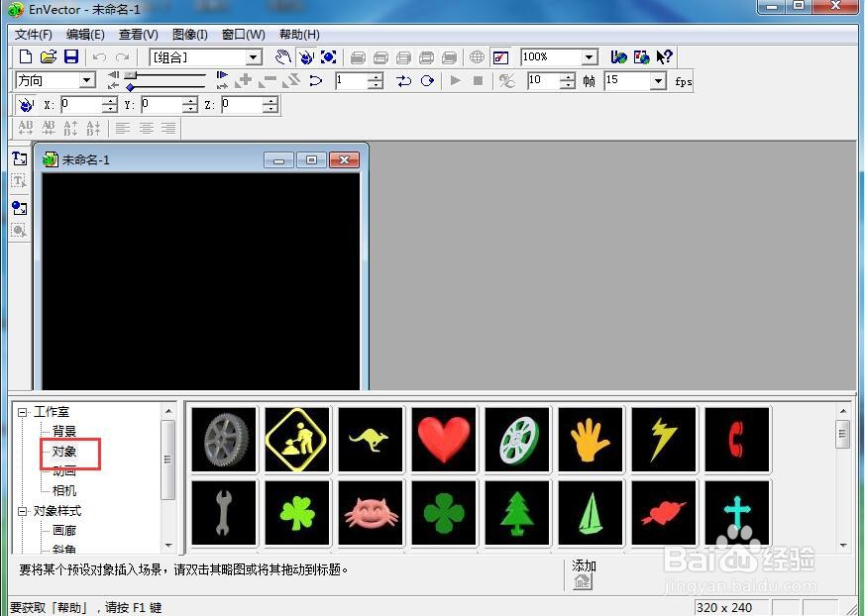Maximize the 未命名-1 document window
865x616 pixels.
click(x=311, y=159)
